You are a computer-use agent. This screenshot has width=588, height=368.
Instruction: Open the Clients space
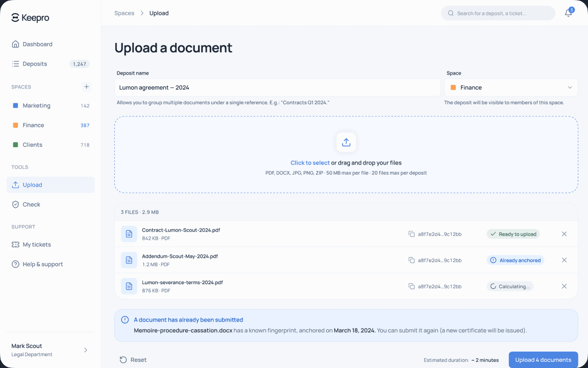51,145
